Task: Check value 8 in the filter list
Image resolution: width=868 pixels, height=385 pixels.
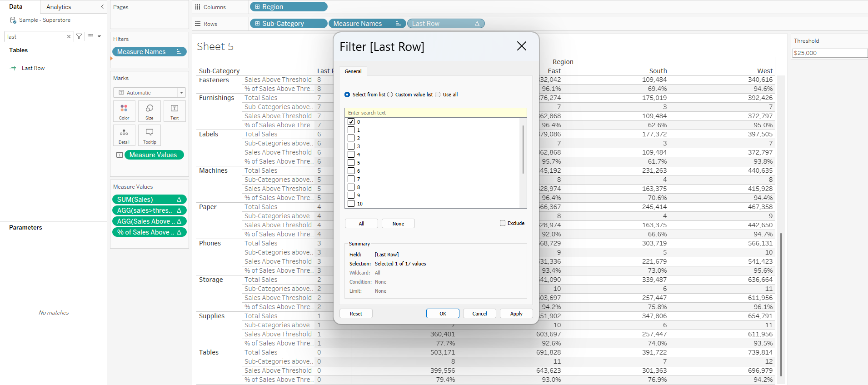Action: tap(351, 187)
